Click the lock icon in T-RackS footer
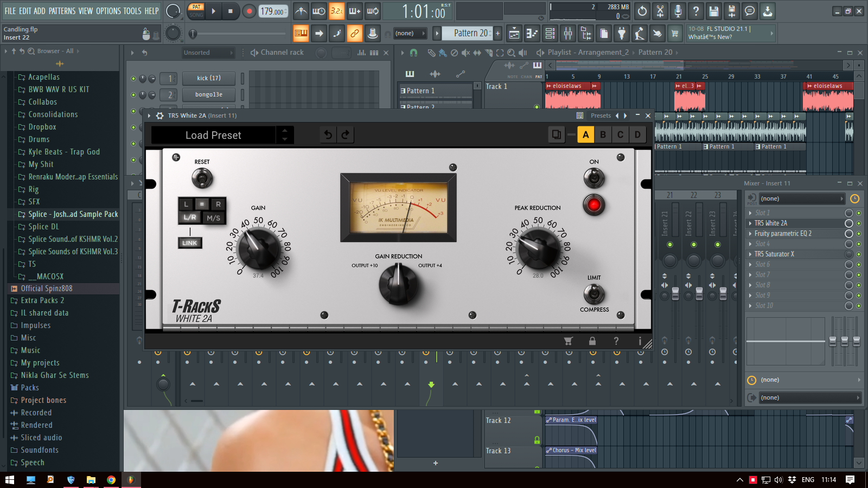 click(x=592, y=341)
